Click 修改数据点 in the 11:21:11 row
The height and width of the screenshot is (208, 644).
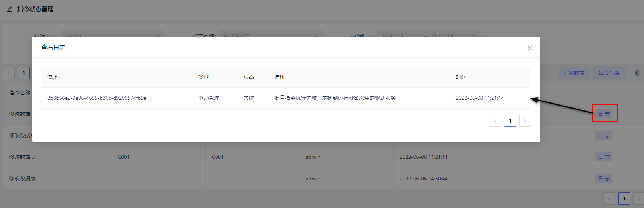22,157
